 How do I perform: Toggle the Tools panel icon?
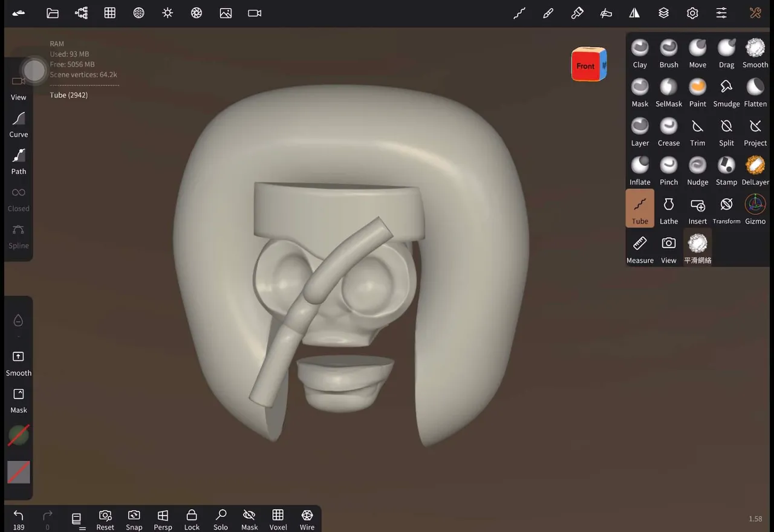click(755, 13)
